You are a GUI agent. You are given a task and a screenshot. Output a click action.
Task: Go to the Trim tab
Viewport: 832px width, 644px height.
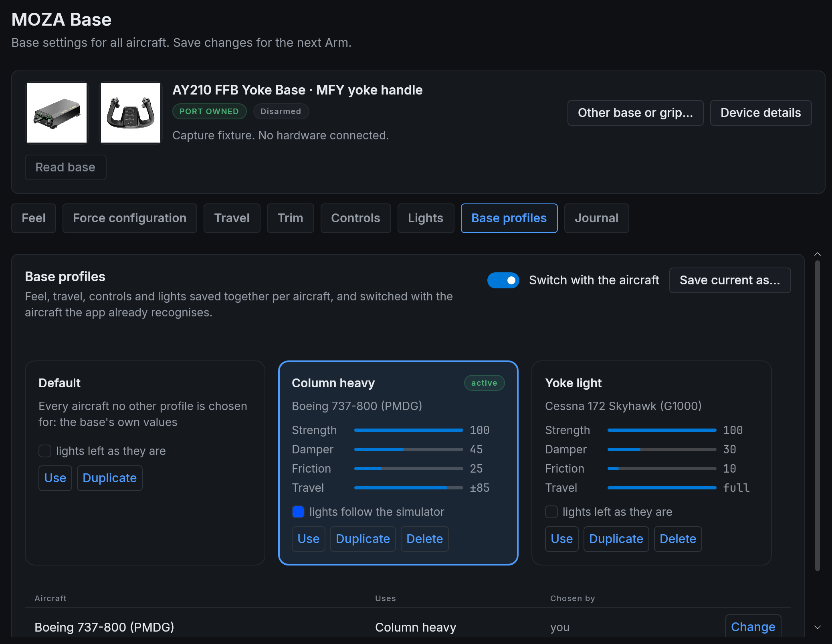291,218
